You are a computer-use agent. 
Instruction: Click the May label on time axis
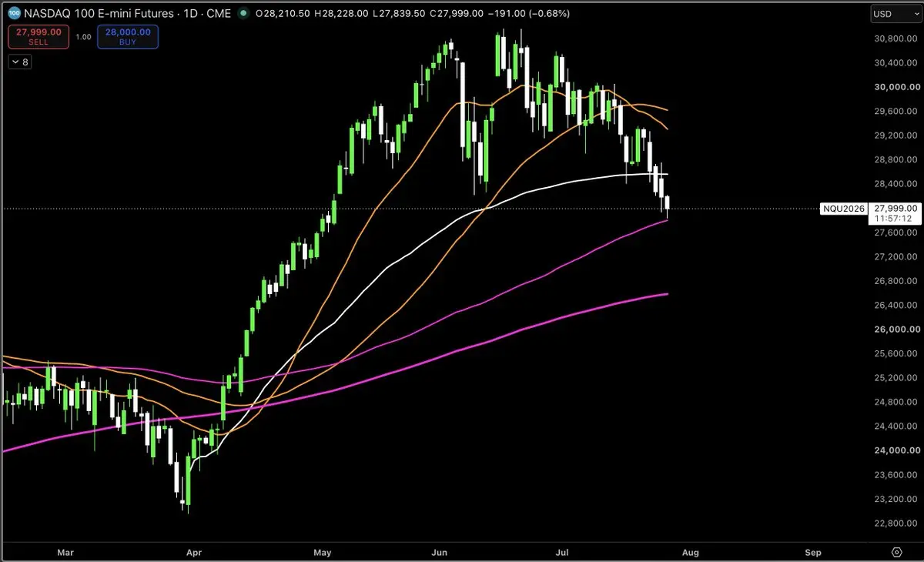[323, 552]
